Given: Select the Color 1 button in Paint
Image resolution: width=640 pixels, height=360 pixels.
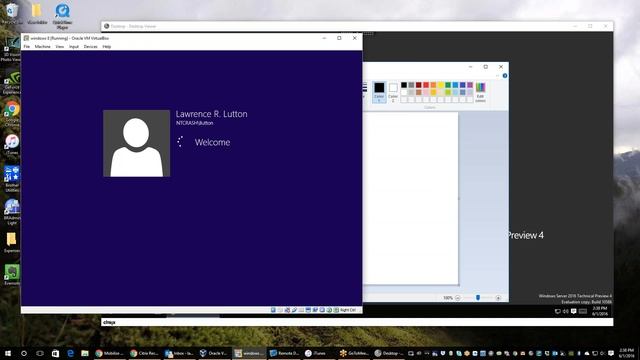Looking at the screenshot, I should 379,92.
